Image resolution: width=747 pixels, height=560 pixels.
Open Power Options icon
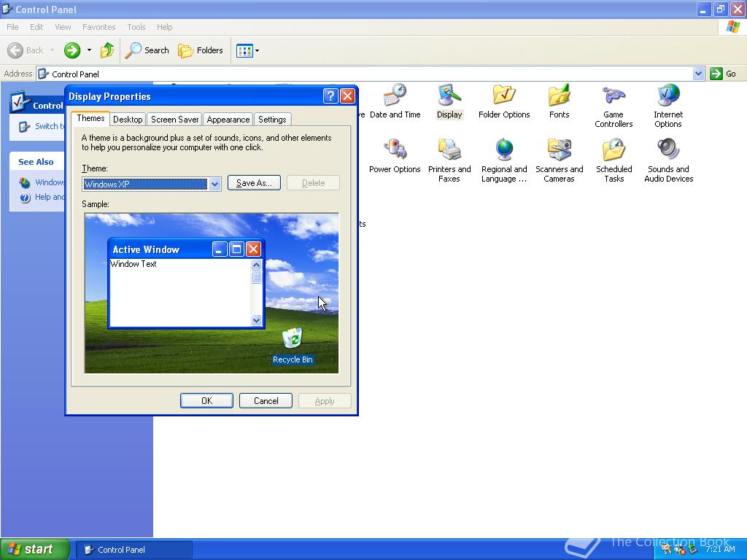pos(395,156)
